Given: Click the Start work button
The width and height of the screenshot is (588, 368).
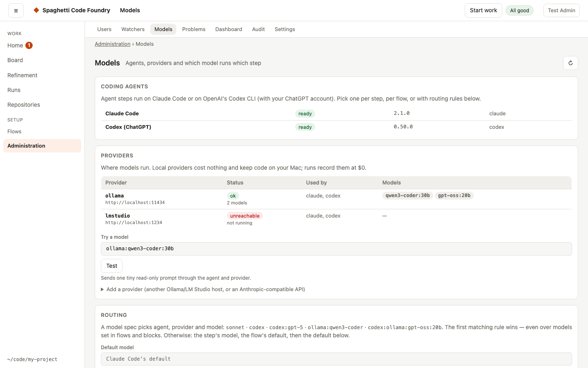Looking at the screenshot, I should click(x=483, y=11).
